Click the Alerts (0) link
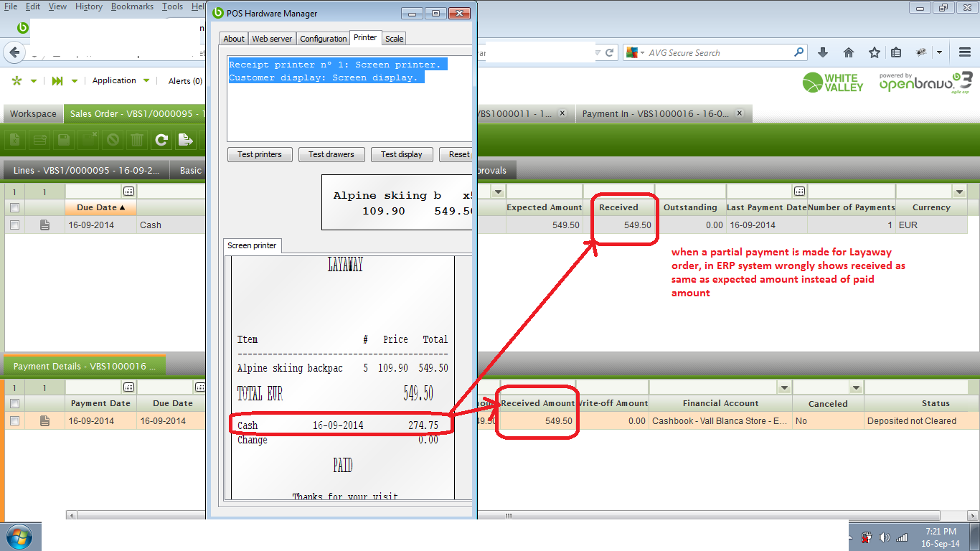This screenshot has width=980, height=551. point(185,81)
